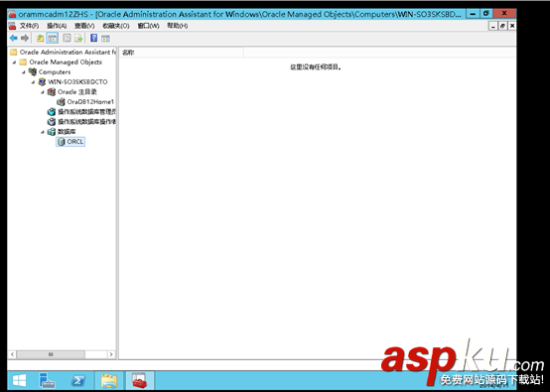Click the tree pane scrollbar left arrow

click(12, 354)
